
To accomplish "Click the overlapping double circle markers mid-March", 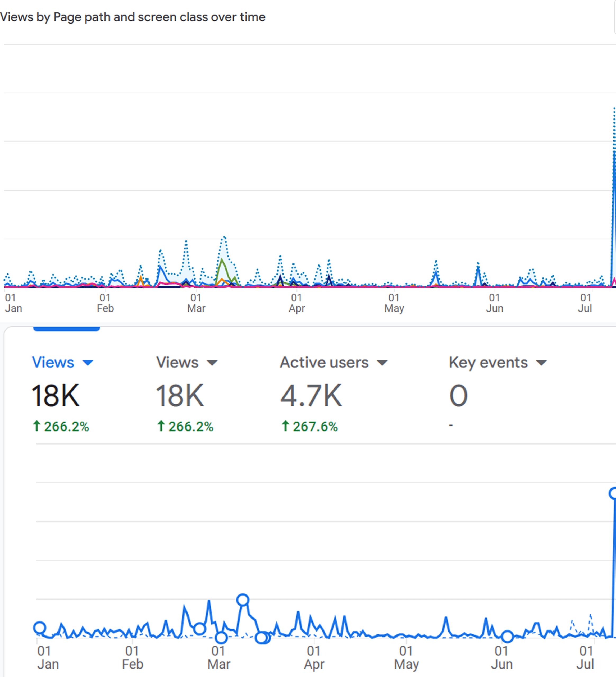I will 263,637.
